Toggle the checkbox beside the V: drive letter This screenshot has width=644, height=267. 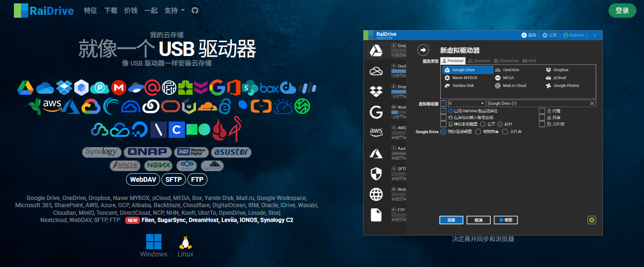click(x=443, y=103)
